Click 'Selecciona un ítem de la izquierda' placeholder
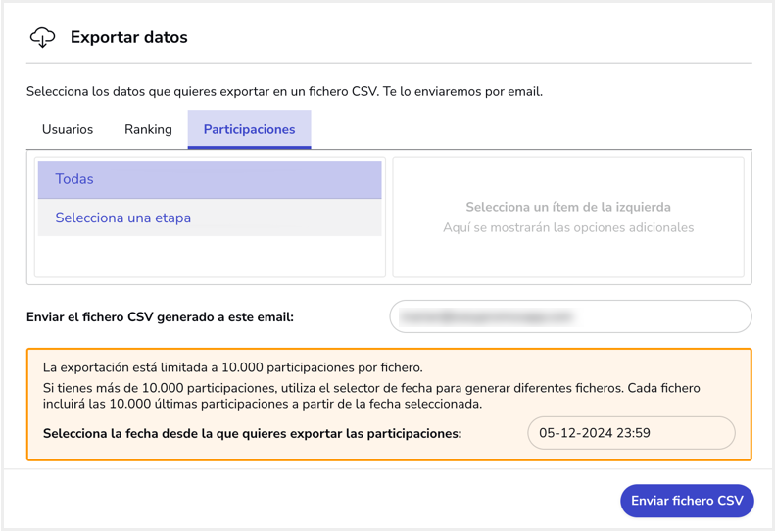This screenshot has width=775, height=532. (568, 207)
